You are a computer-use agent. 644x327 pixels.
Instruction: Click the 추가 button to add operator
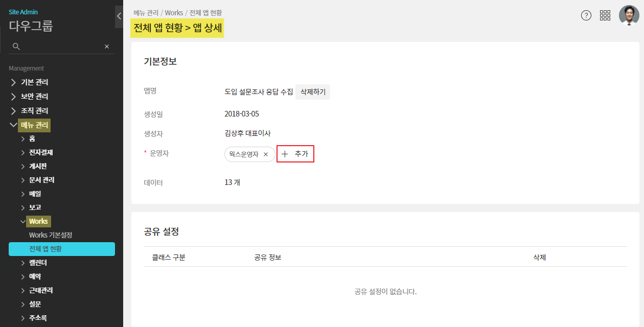point(295,154)
